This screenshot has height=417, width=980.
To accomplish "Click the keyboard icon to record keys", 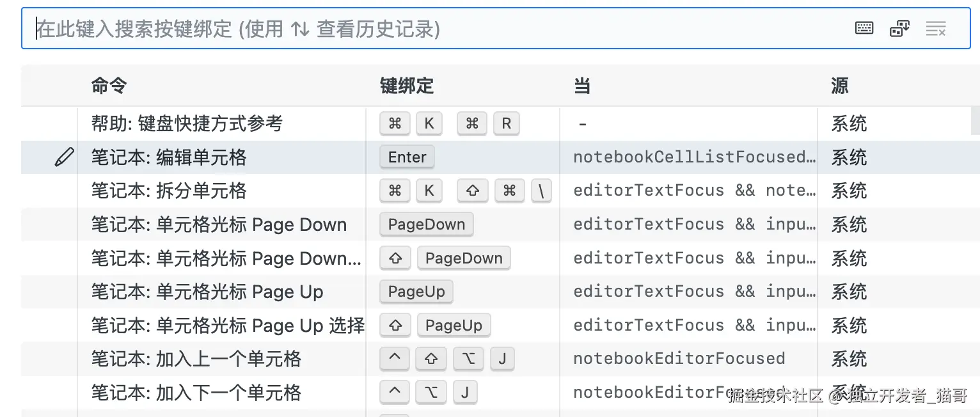I will (864, 28).
